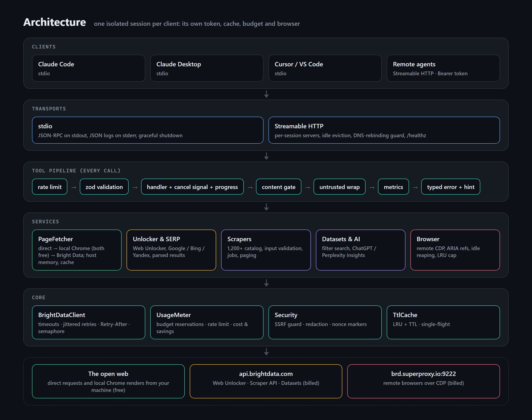Viewport: 532px width, 420px height.
Task: Click the zod validation pipeline step
Action: coord(104,187)
